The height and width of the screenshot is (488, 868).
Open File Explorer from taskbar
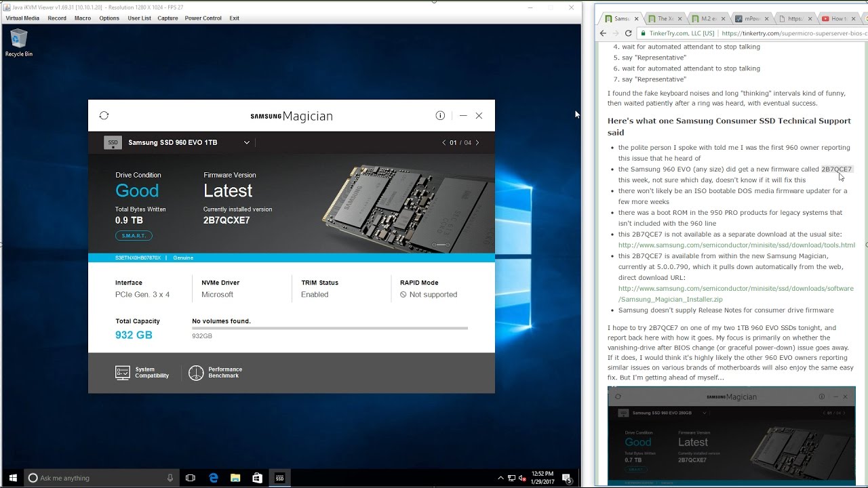pyautogui.click(x=235, y=478)
